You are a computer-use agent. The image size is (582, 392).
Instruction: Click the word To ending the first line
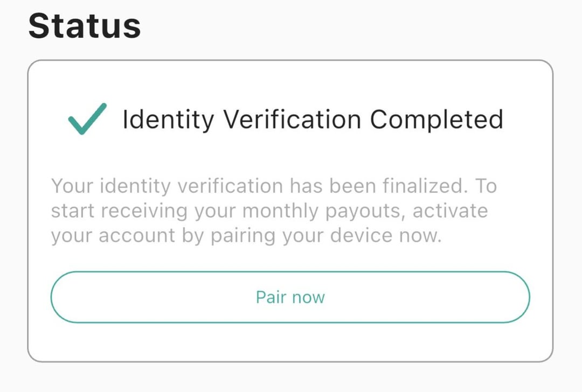point(486,186)
